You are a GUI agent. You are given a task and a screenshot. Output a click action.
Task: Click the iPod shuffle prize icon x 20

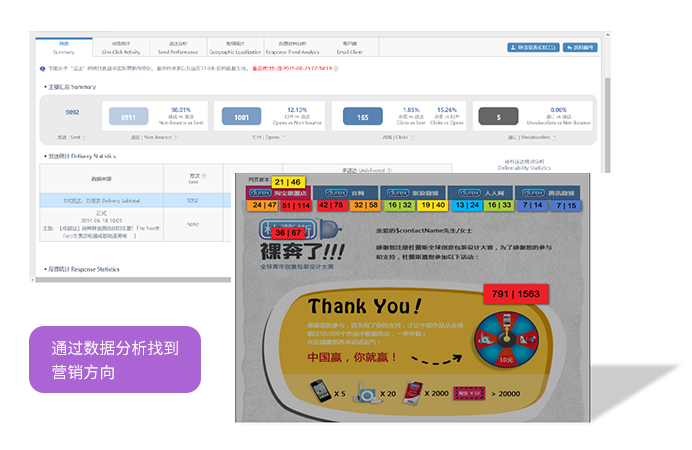point(366,392)
